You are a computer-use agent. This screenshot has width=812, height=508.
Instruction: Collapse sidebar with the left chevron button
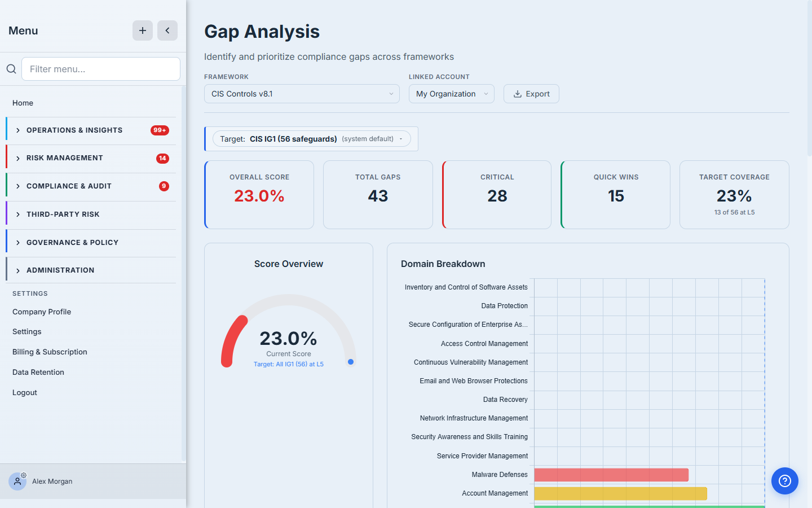167,30
